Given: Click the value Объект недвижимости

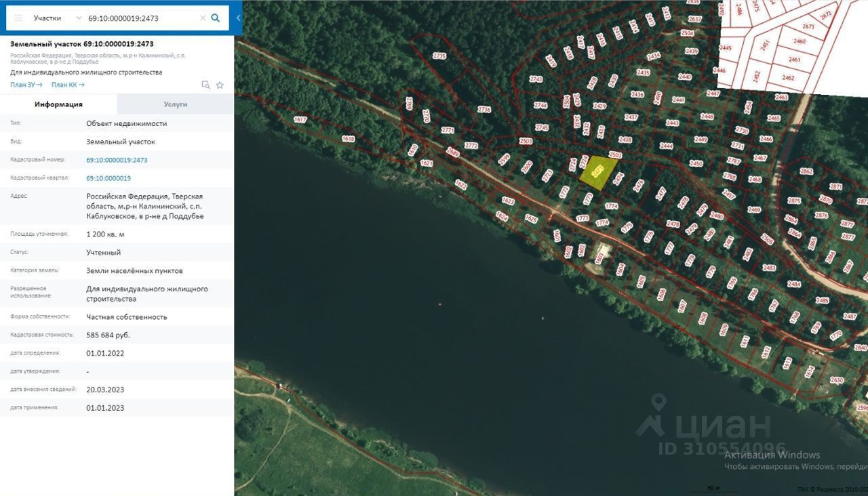Looking at the screenshot, I should [x=126, y=123].
